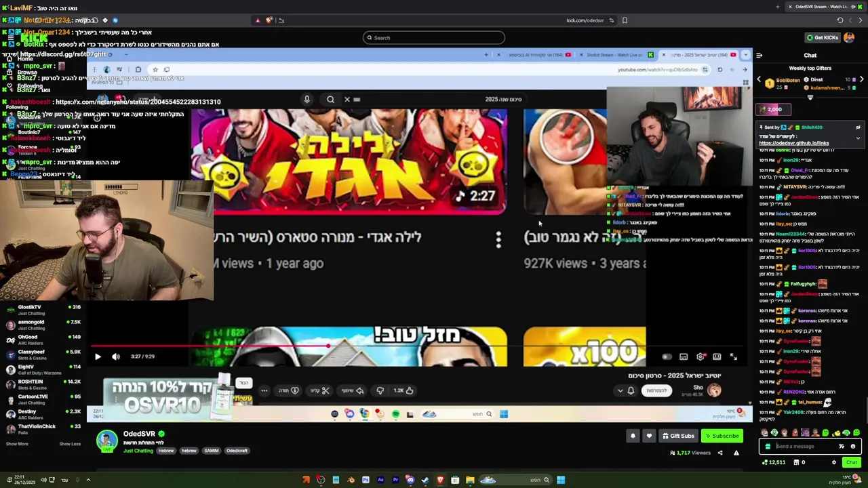The width and height of the screenshot is (868, 488).
Task: Hide the pinned message eye icon
Action: (x=858, y=127)
